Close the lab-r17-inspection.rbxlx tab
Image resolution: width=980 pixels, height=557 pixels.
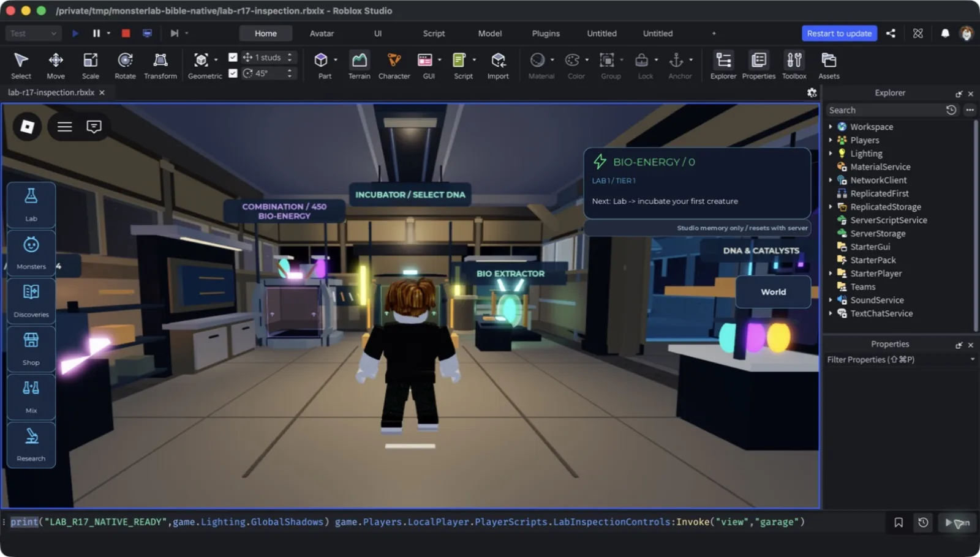pyautogui.click(x=102, y=92)
